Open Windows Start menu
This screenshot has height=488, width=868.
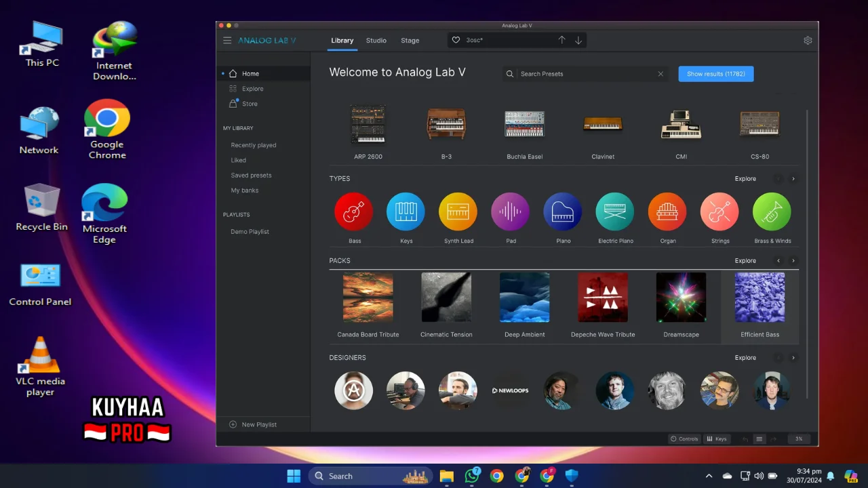click(294, 476)
